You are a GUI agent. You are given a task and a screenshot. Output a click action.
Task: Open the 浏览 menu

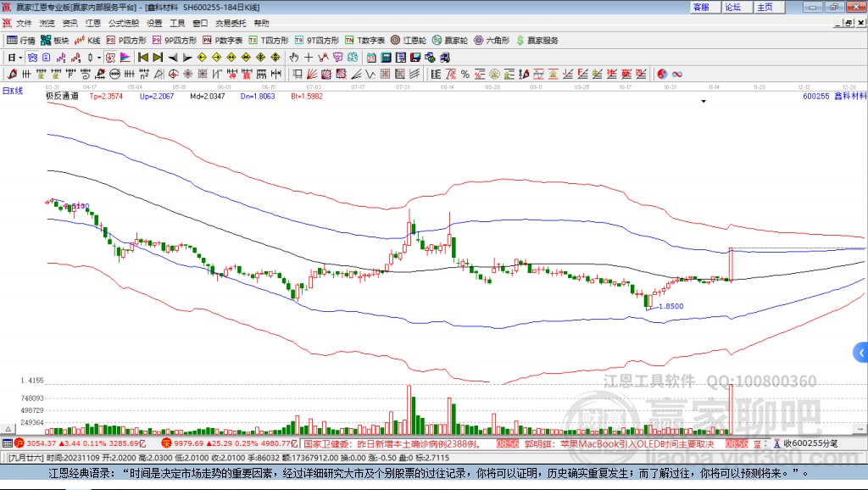pos(47,23)
